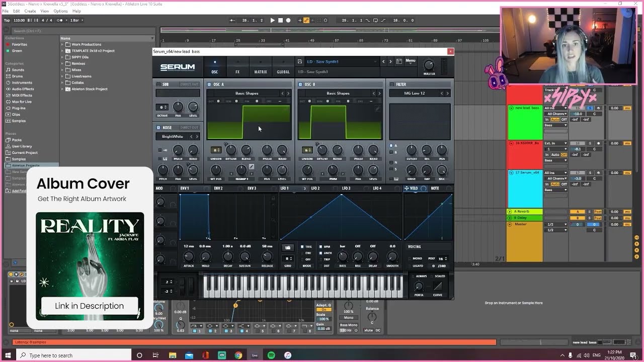Viewport: 644px width, 362px height.
Task: Open the File menu
Action: 5,11
